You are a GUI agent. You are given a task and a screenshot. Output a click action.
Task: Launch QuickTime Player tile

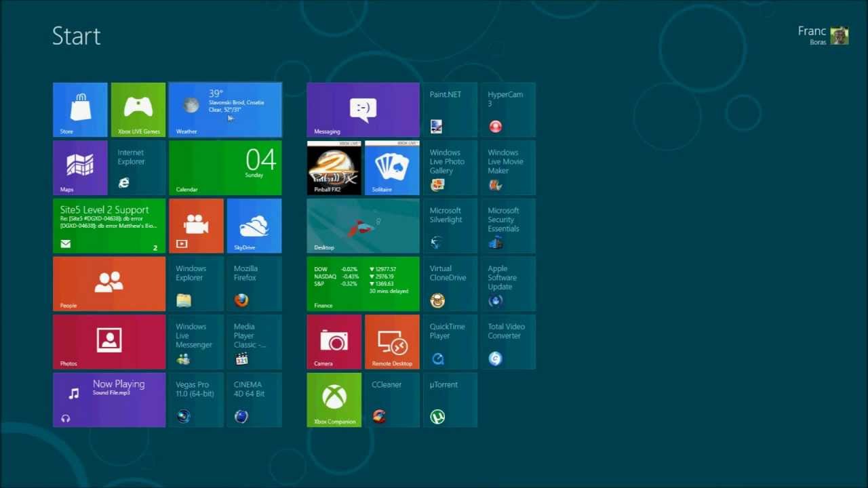click(x=450, y=342)
